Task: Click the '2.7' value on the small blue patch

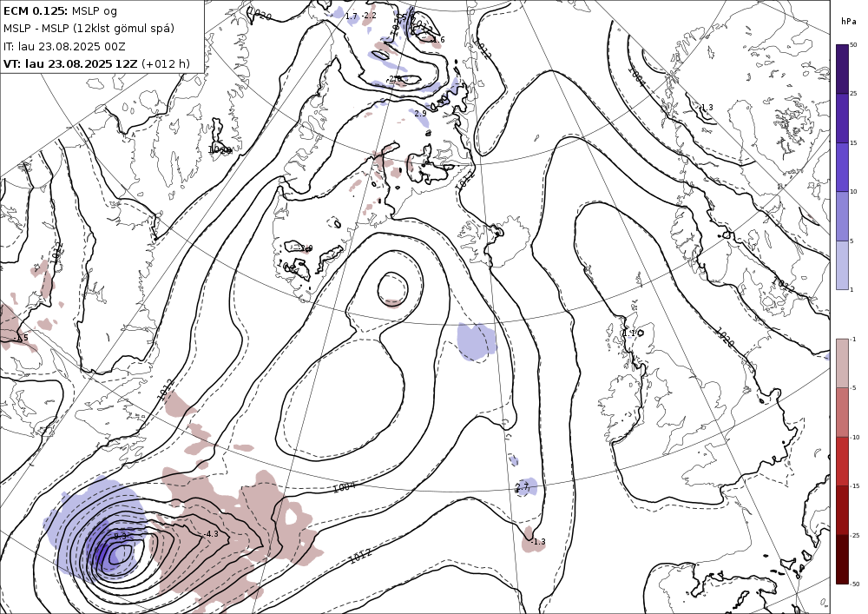Action: pos(522,487)
